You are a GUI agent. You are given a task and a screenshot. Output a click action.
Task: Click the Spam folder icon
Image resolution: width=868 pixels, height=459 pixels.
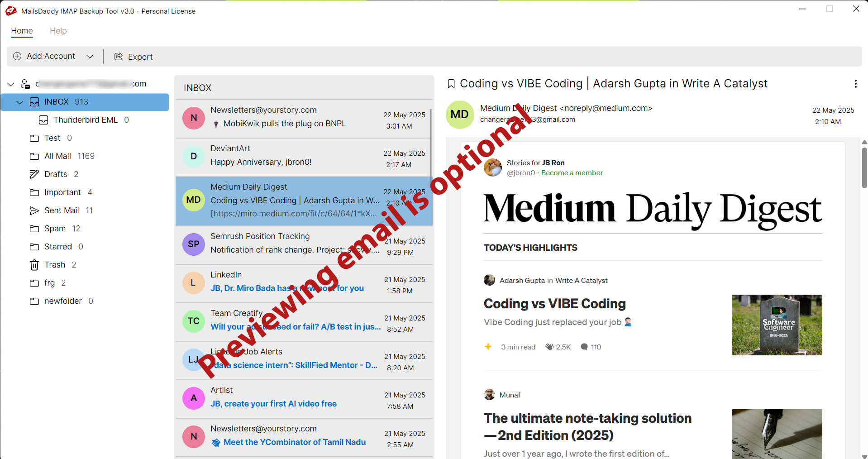(x=34, y=229)
